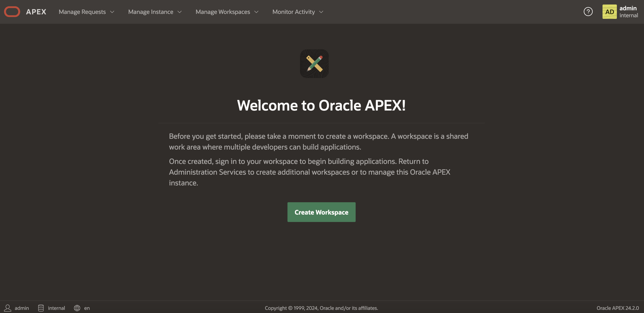The image size is (644, 313).
Task: Click the Oracle red oval logo
Action: (x=12, y=12)
